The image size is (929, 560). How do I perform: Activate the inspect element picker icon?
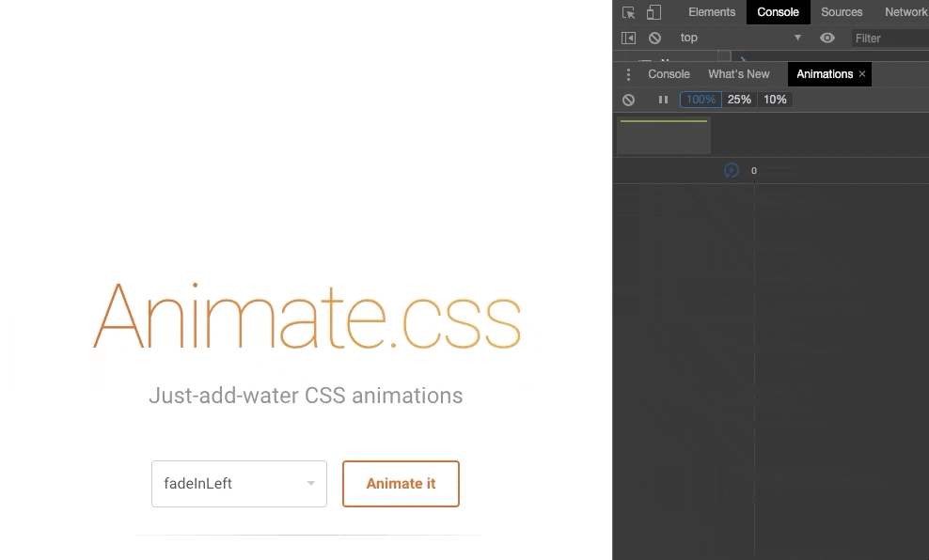tap(628, 12)
